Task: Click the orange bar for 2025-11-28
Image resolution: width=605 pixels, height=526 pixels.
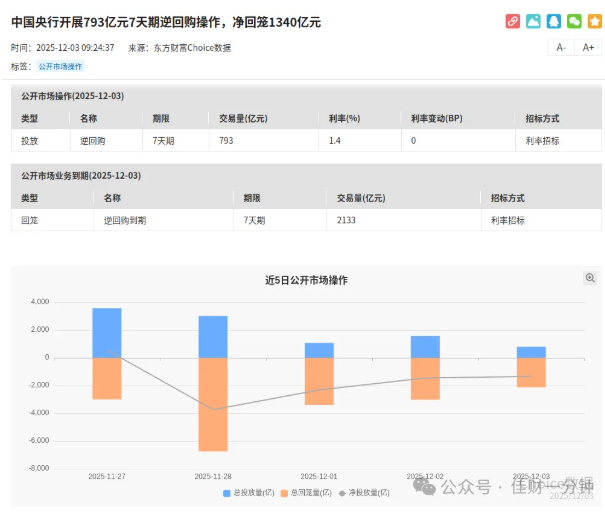Action: click(213, 404)
